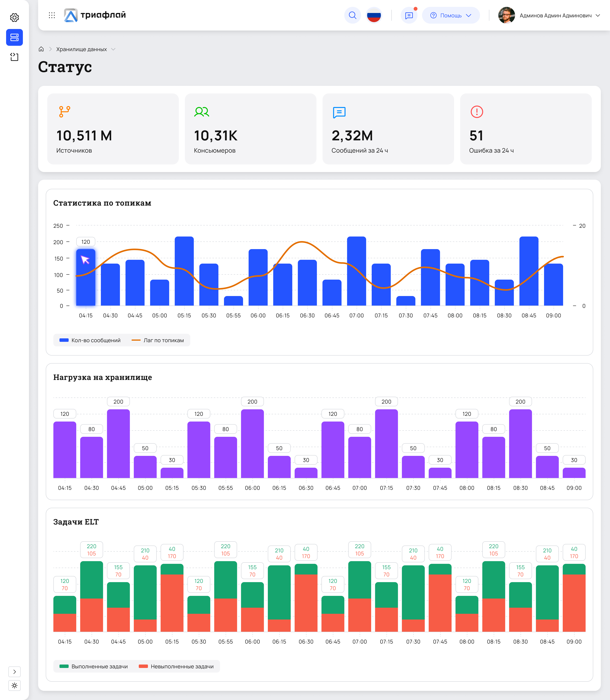Open the code file sidebar icon

[x=14, y=57]
